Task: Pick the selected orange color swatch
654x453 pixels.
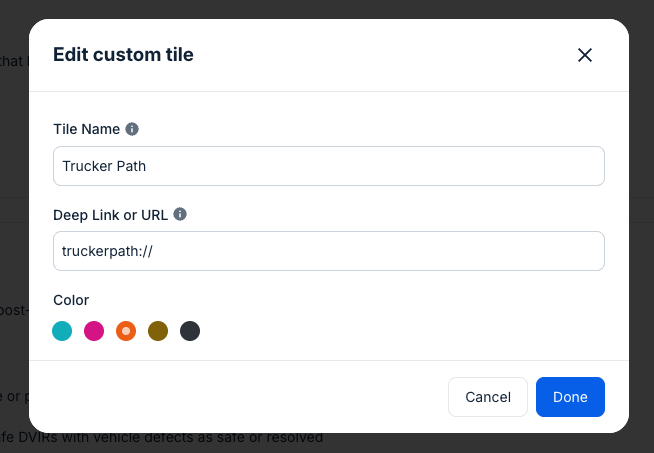Action: coord(126,331)
